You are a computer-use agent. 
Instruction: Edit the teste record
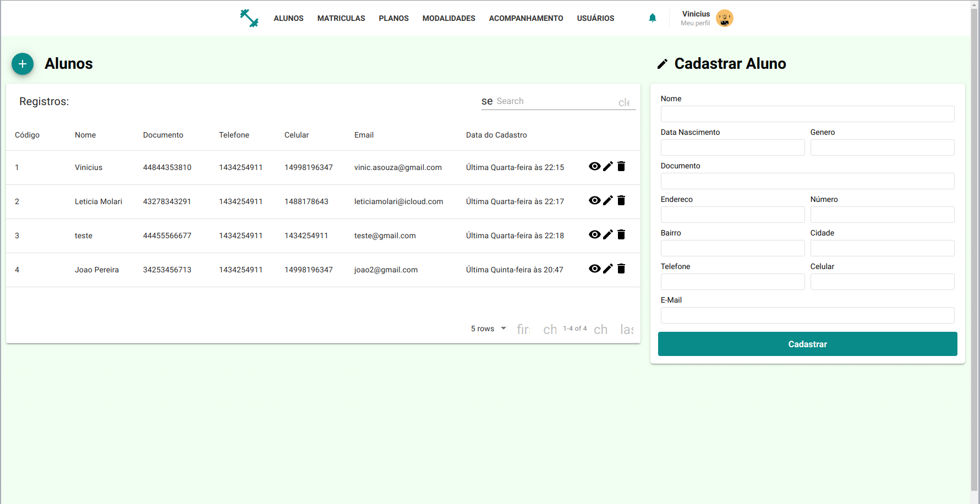click(x=608, y=235)
